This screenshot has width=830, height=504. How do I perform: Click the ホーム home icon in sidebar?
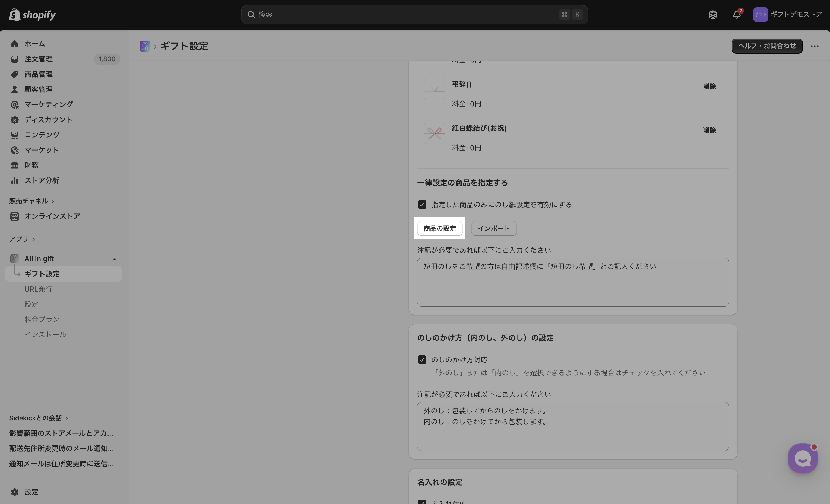pos(14,44)
